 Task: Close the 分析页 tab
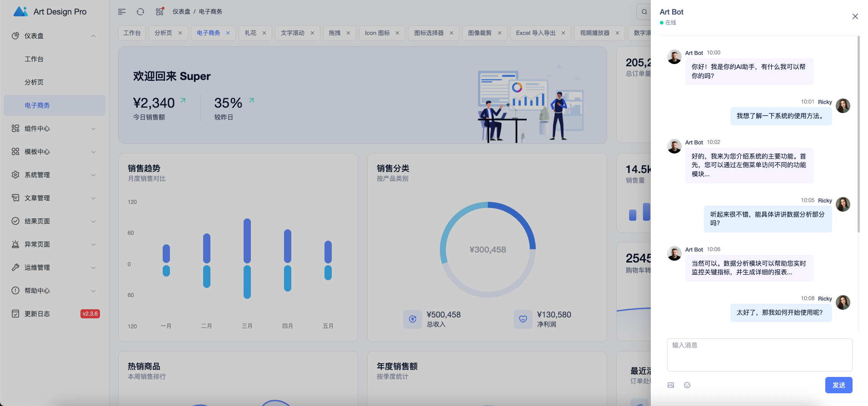pyautogui.click(x=180, y=33)
